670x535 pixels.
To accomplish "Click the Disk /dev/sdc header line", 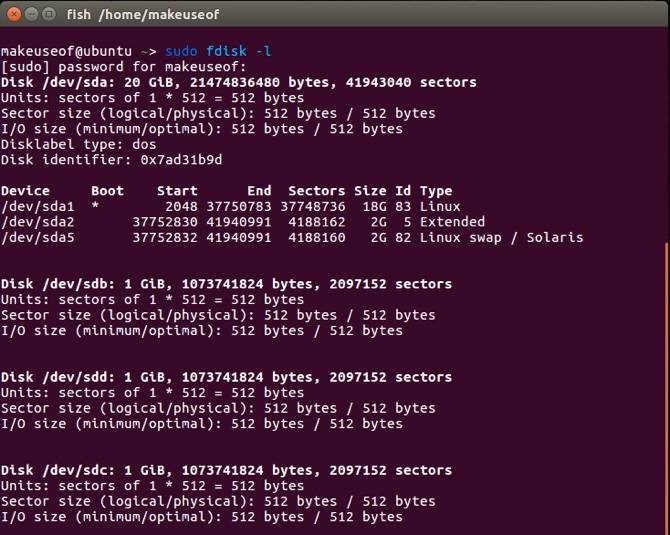I will pos(226,470).
